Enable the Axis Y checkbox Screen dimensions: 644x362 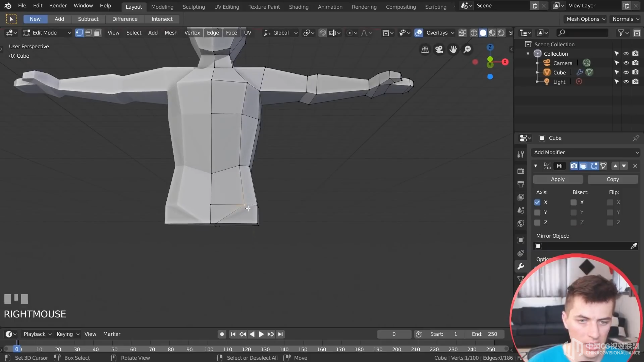[537, 213]
